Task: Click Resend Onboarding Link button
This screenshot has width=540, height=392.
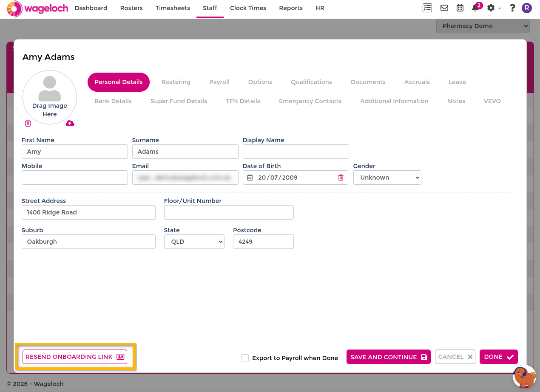Action: pos(75,357)
